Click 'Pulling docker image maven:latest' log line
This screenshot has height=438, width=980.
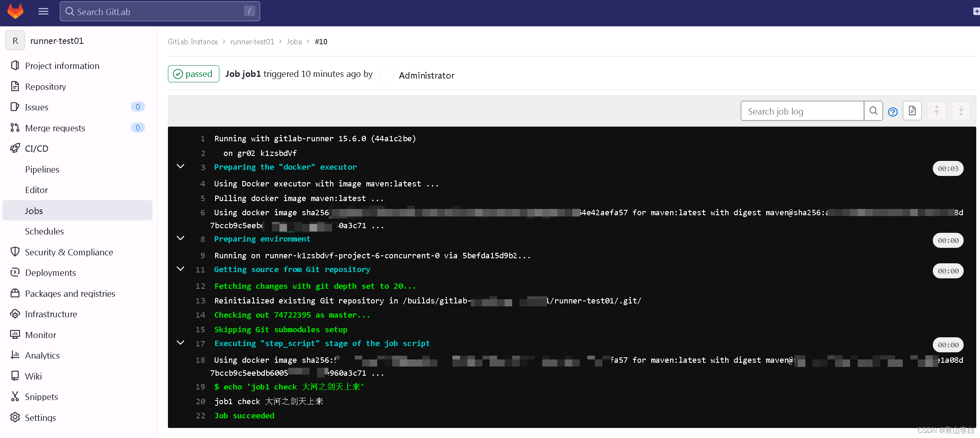(x=299, y=198)
